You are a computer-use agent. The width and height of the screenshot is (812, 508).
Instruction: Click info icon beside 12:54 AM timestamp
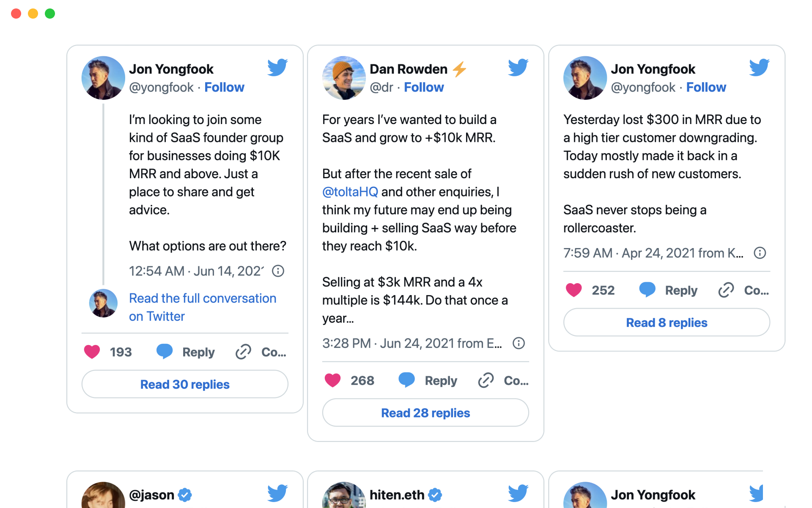click(x=278, y=271)
